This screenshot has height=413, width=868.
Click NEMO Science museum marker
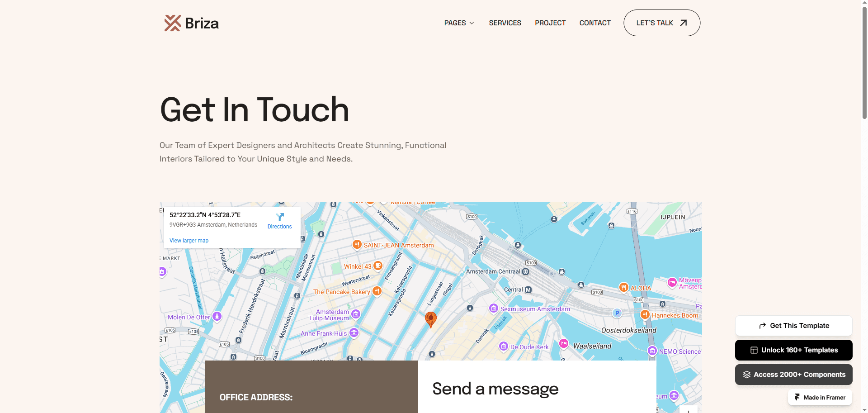coord(652,351)
